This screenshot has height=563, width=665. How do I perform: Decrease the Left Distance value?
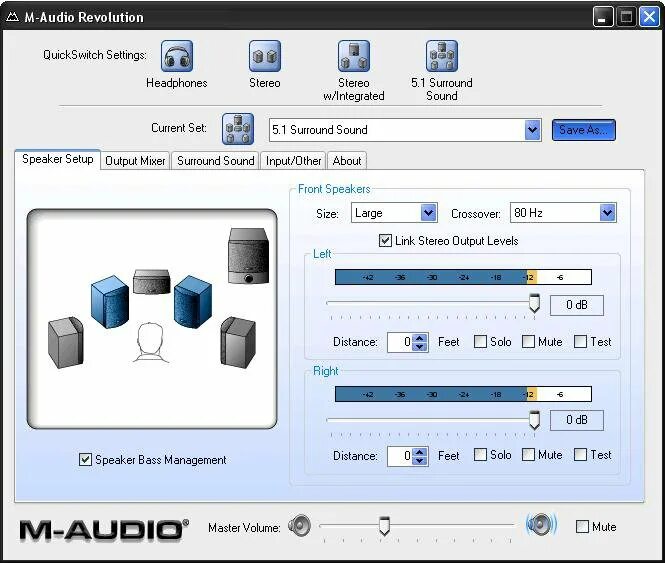tap(419, 347)
